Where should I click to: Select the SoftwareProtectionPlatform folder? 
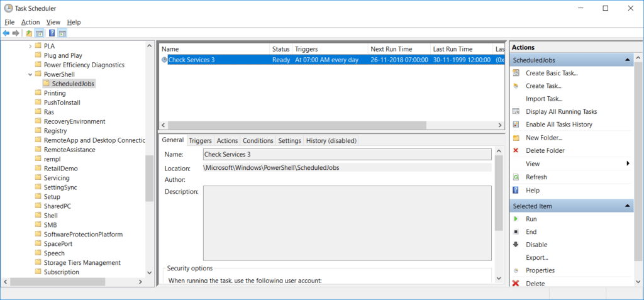tap(84, 234)
